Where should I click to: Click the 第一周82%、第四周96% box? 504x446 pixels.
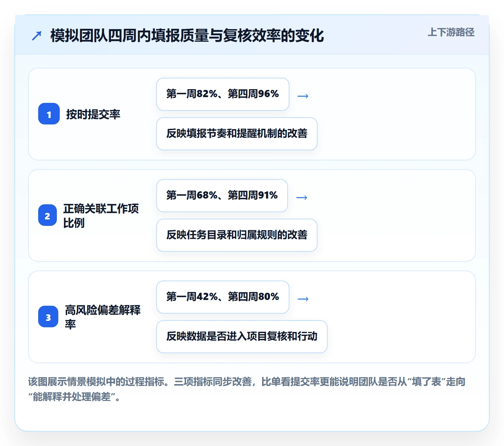[x=223, y=94]
